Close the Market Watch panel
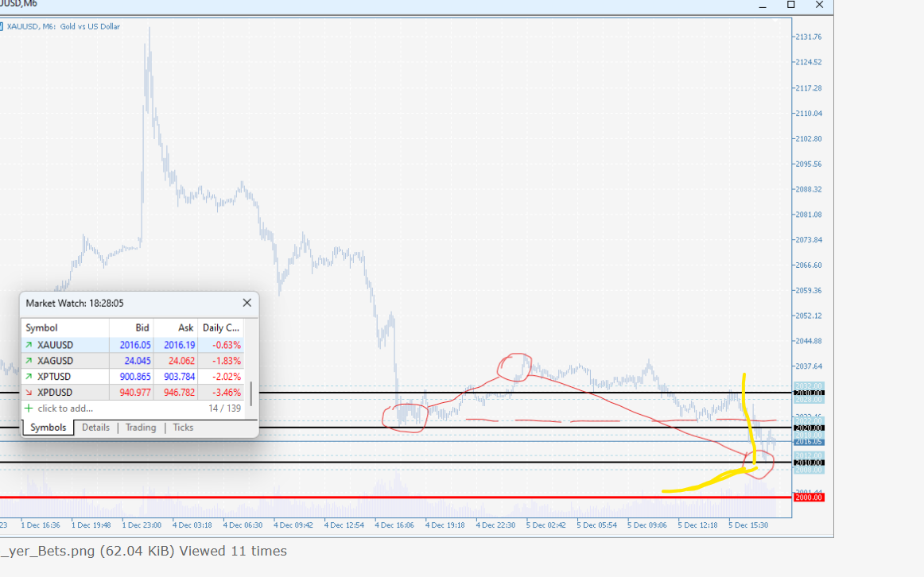924x577 pixels. click(247, 303)
